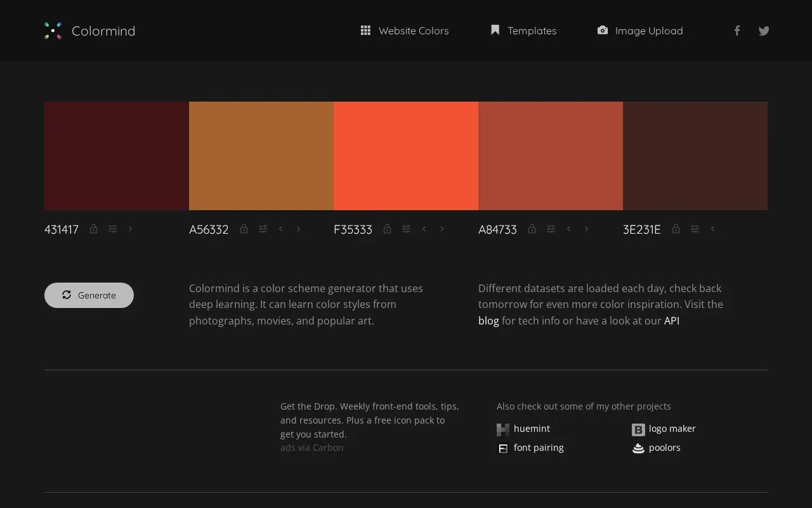Click the ads via Carbon link
812x508 pixels.
click(x=312, y=448)
